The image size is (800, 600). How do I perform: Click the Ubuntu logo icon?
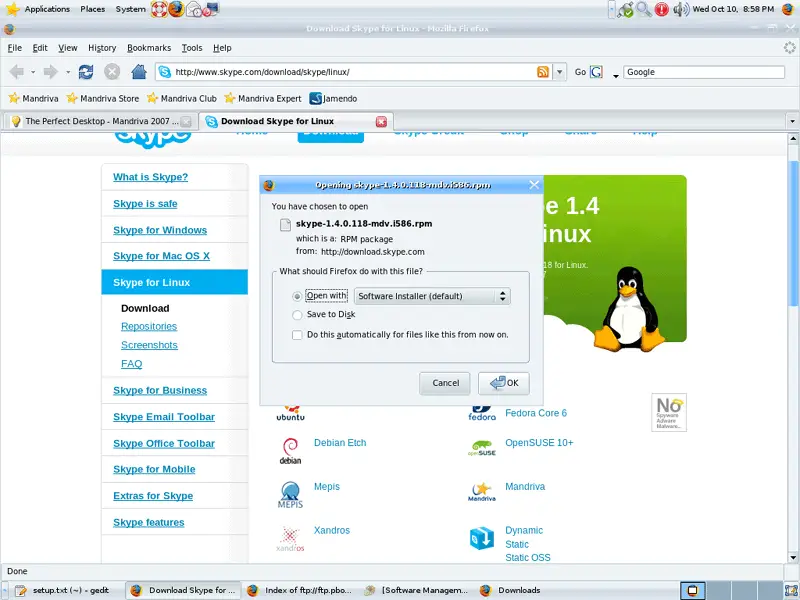[x=290, y=413]
